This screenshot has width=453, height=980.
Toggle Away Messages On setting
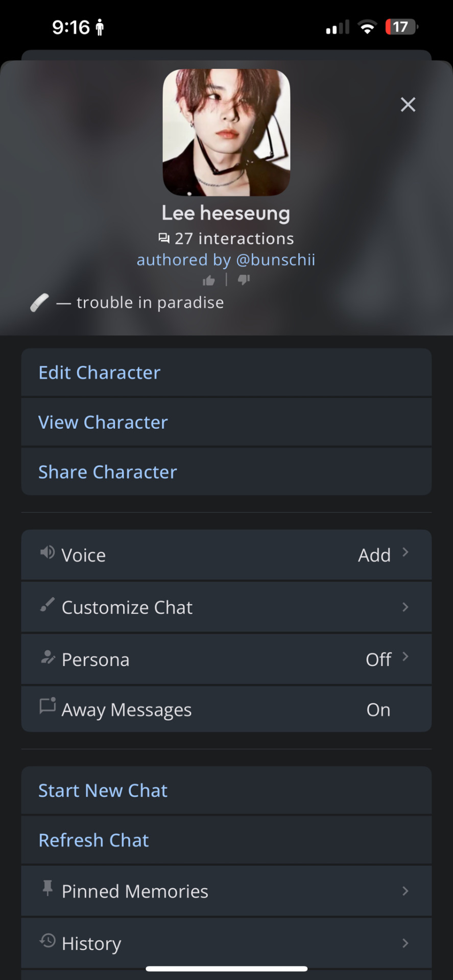pos(378,710)
